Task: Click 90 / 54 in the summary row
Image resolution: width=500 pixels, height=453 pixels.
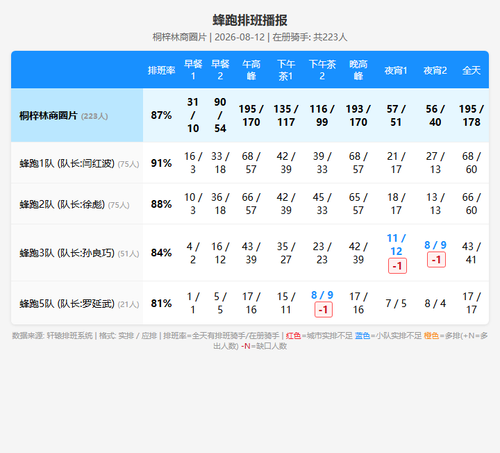Action: 220,115
